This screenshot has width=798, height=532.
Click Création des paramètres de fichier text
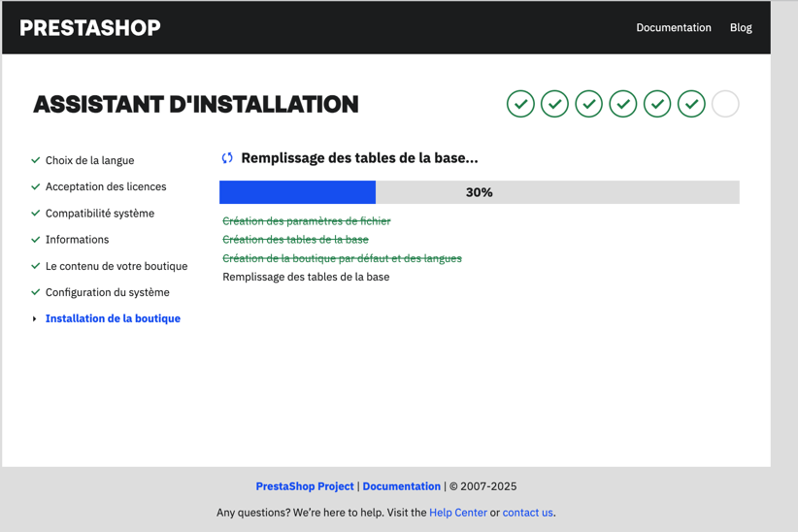[x=307, y=221]
